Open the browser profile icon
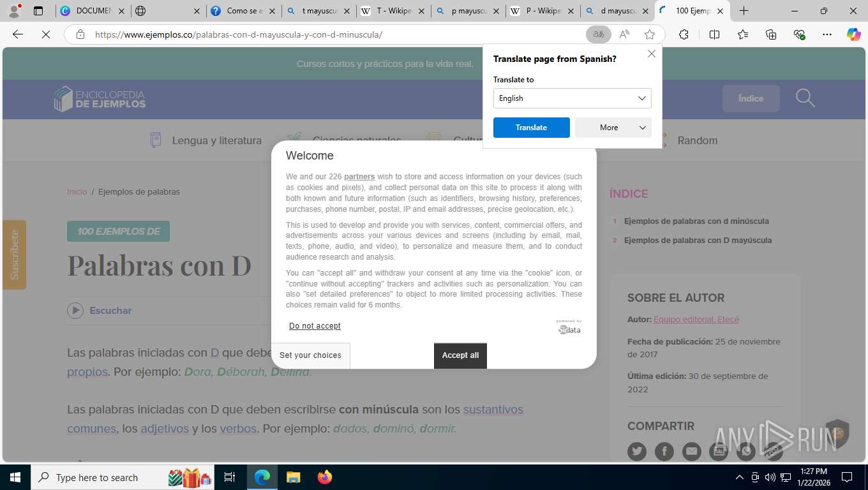868x490 pixels. (14, 11)
